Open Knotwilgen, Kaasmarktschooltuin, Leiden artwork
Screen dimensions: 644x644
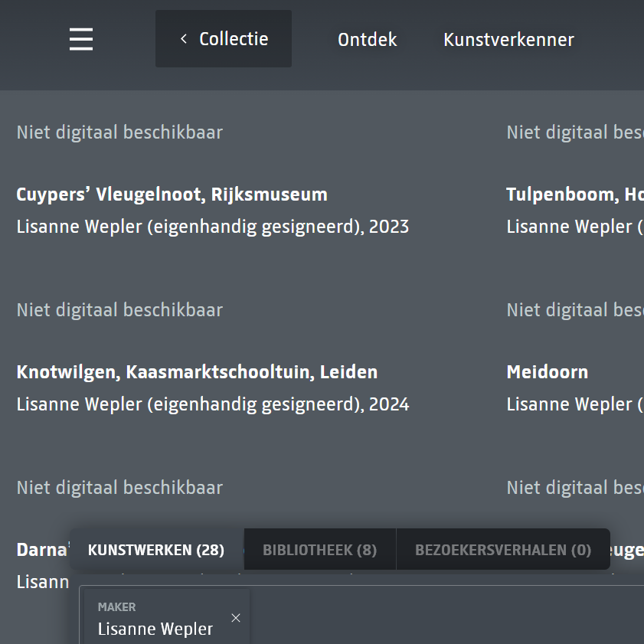pos(197,372)
